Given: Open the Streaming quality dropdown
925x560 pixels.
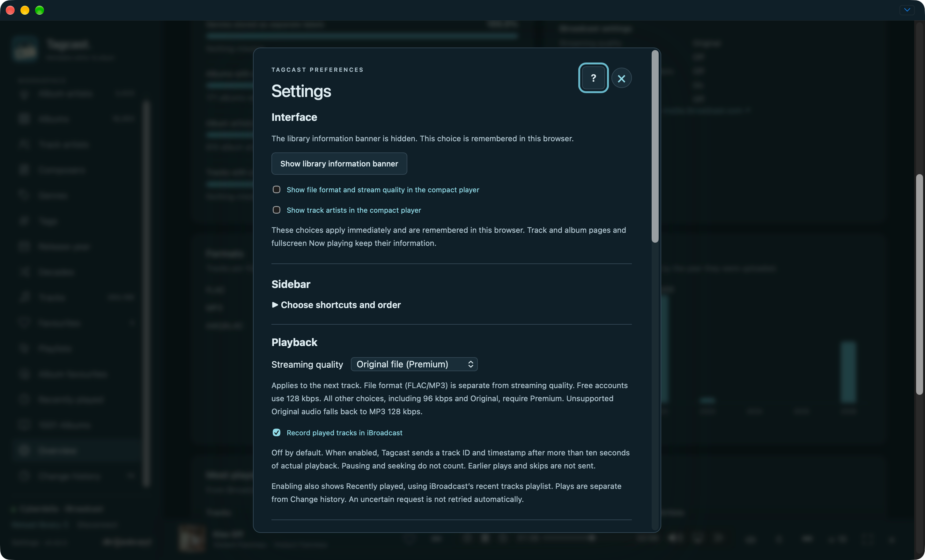Looking at the screenshot, I should click(x=414, y=364).
